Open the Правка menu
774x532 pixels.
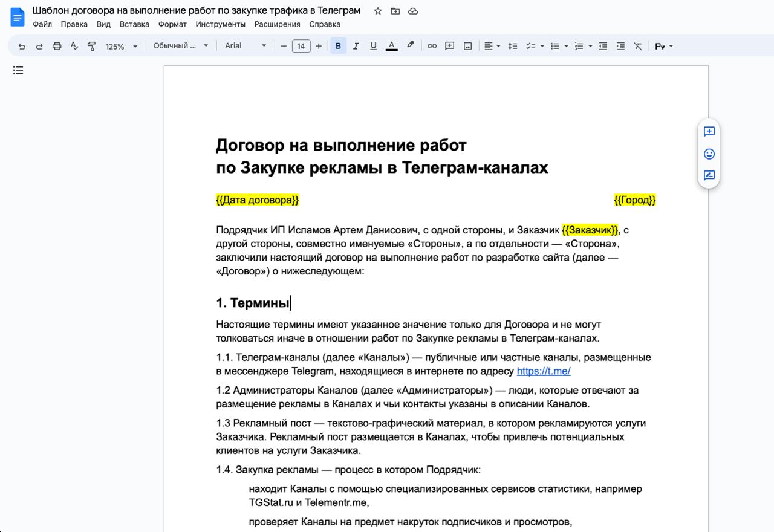[x=74, y=24]
